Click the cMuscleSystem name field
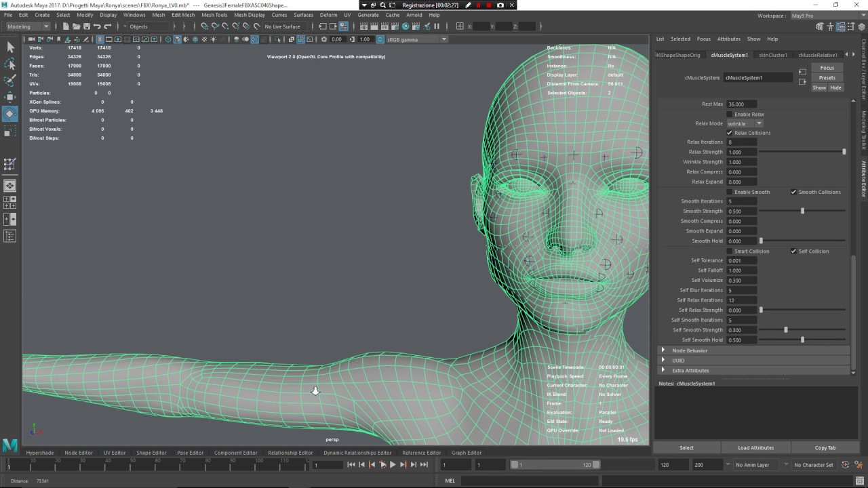The height and width of the screenshot is (488, 868). click(757, 78)
